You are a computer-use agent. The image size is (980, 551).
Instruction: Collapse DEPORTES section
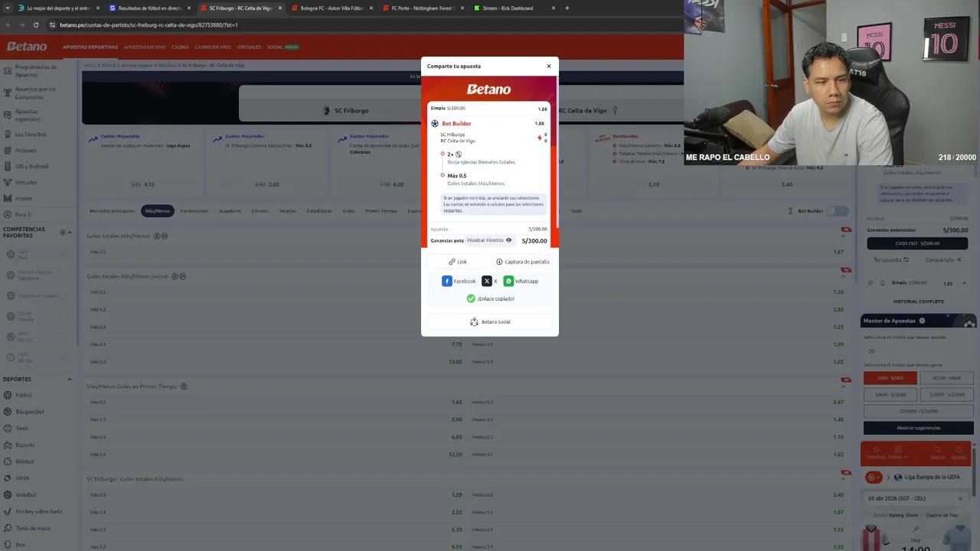tap(69, 379)
